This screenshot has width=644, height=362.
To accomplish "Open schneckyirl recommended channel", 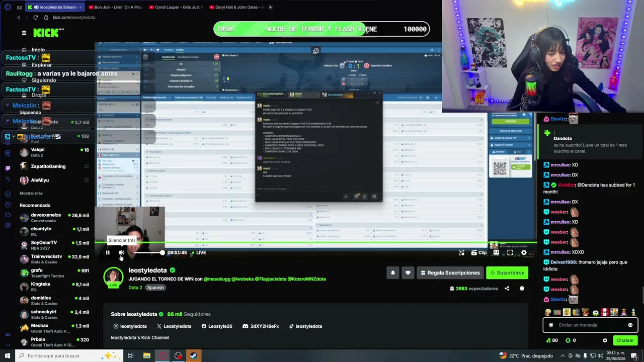I will (54, 314).
